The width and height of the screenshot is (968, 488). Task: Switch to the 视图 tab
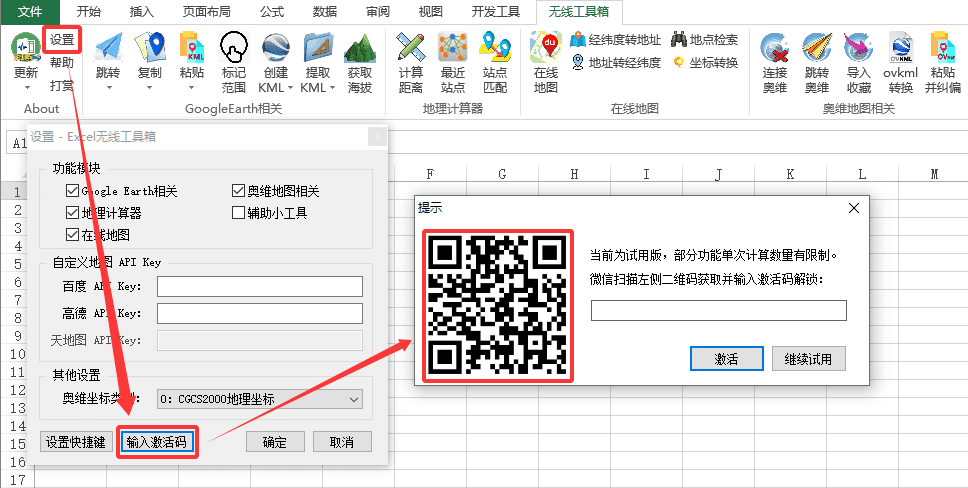pyautogui.click(x=430, y=12)
